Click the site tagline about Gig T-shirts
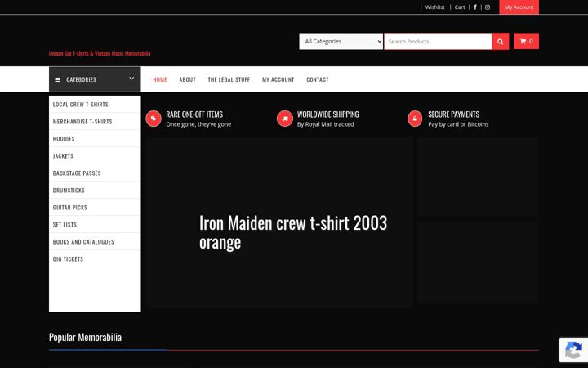The height and width of the screenshot is (368, 588). pos(100,53)
